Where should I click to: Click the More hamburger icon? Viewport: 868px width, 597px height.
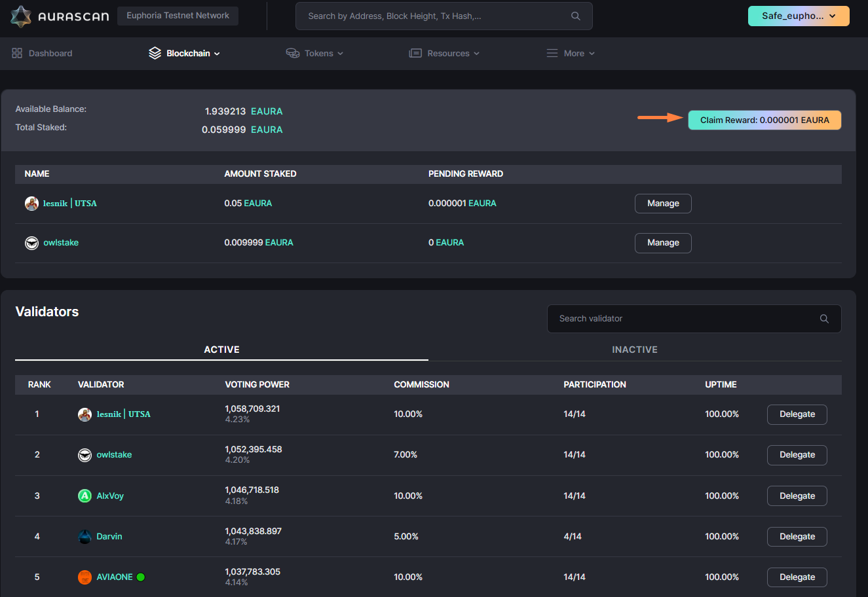552,53
